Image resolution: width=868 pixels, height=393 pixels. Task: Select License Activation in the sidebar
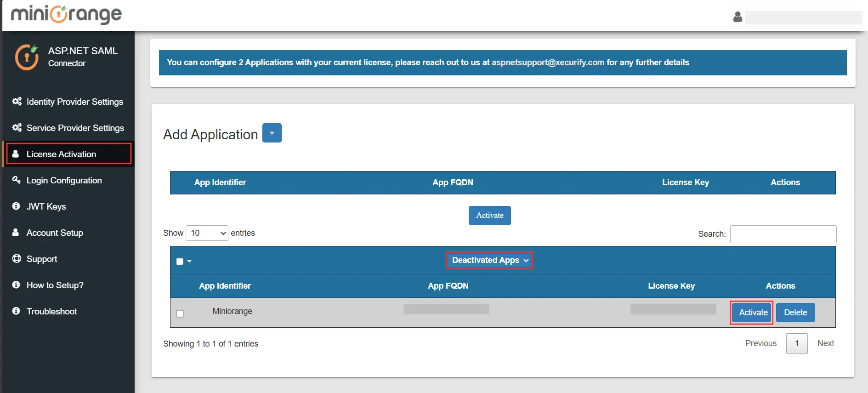pyautogui.click(x=68, y=154)
